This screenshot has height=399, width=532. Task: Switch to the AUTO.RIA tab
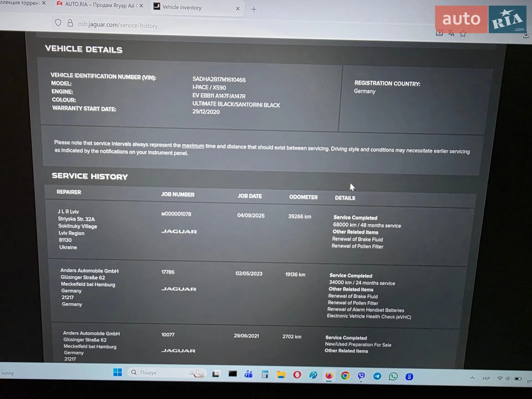(99, 5)
